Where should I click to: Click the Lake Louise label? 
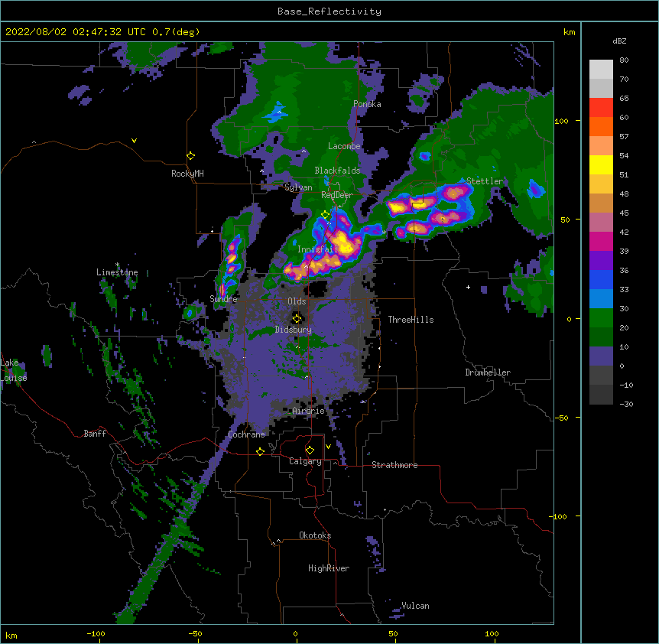pos(14,370)
